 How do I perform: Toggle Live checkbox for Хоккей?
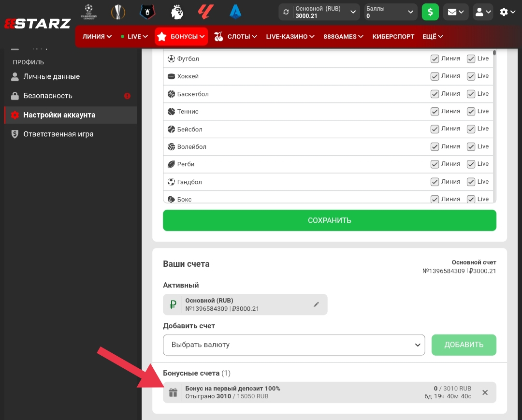pyautogui.click(x=471, y=76)
